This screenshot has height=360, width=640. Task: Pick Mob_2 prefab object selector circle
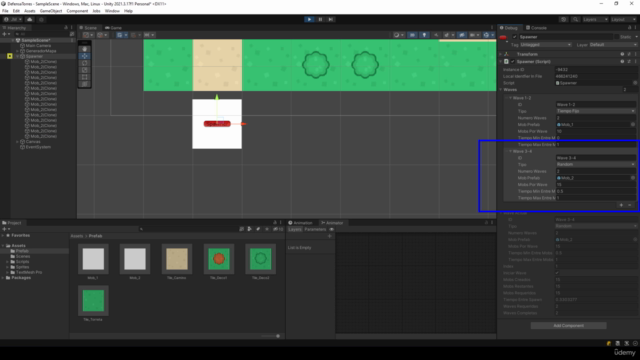pos(633,178)
